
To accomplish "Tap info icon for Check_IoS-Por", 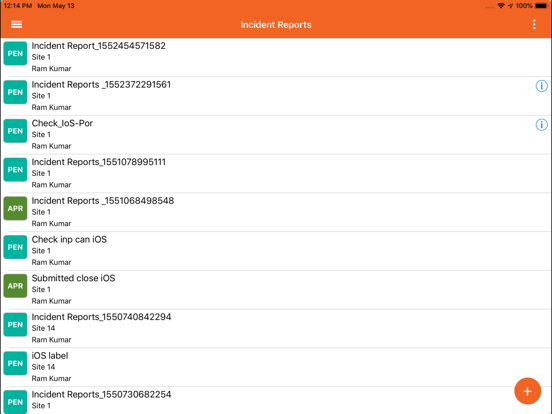I will tap(541, 125).
